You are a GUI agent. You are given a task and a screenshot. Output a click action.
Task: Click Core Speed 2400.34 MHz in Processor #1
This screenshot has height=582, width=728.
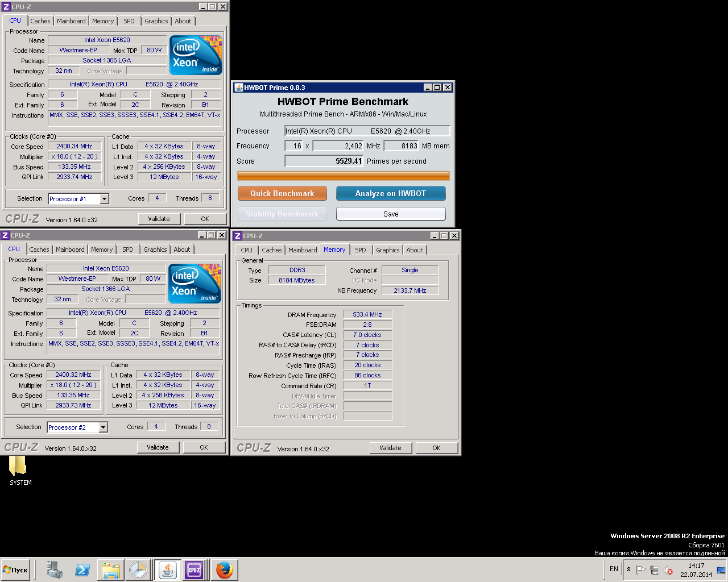pyautogui.click(x=75, y=146)
